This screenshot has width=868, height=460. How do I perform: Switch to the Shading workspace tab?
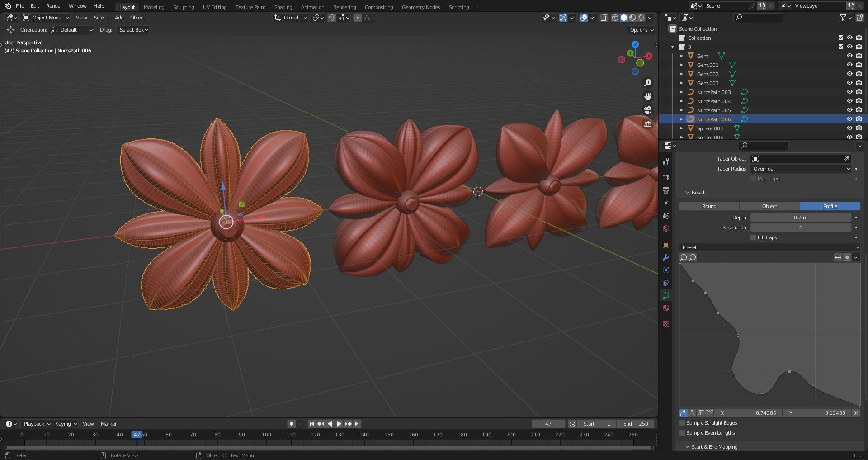click(x=283, y=7)
